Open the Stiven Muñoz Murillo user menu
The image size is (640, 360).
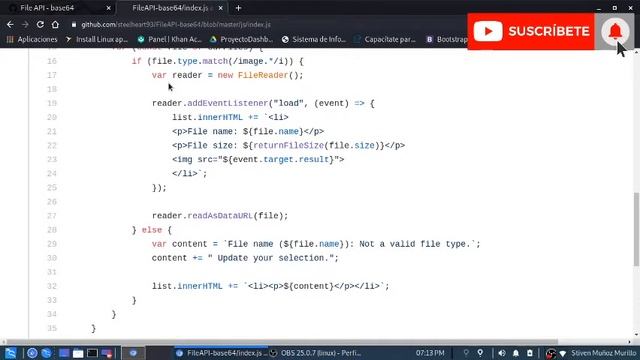tap(604, 353)
